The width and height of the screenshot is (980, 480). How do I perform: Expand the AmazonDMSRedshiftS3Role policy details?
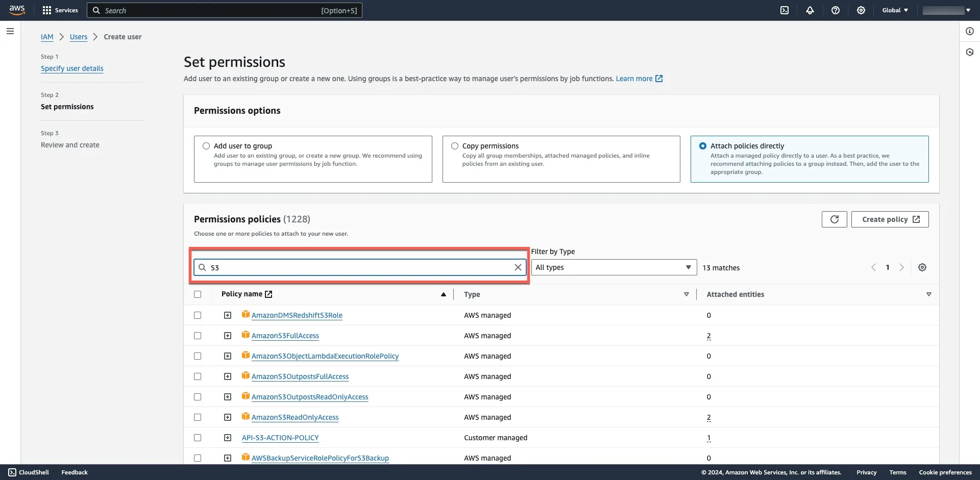[228, 315]
